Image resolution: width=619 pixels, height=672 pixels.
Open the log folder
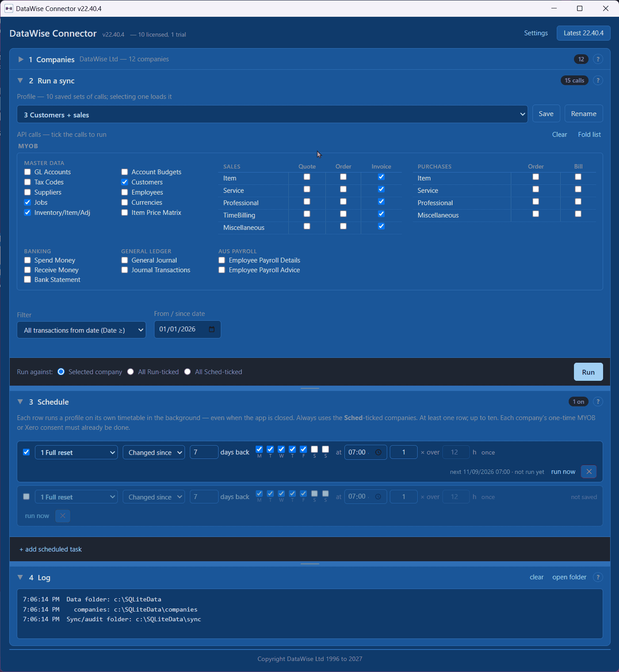tap(569, 577)
